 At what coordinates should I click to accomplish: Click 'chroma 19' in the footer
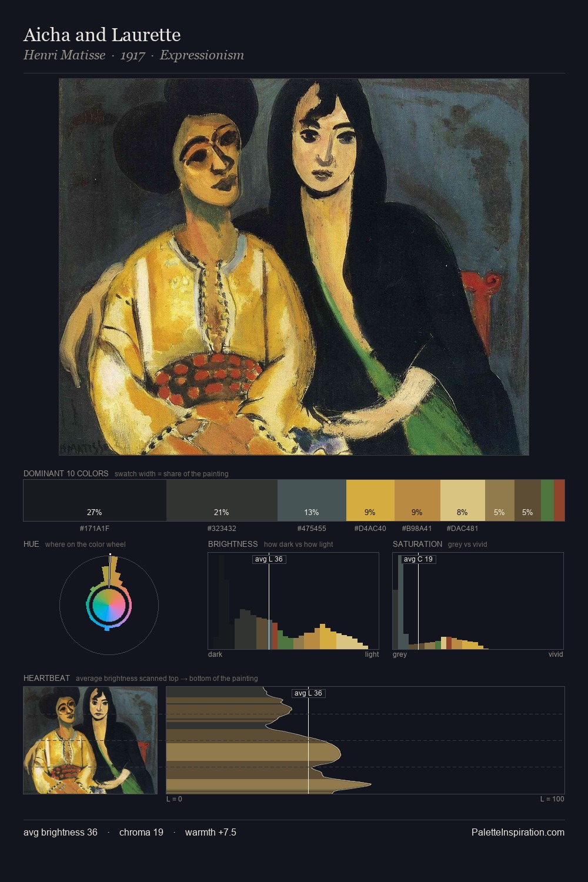coord(141,832)
